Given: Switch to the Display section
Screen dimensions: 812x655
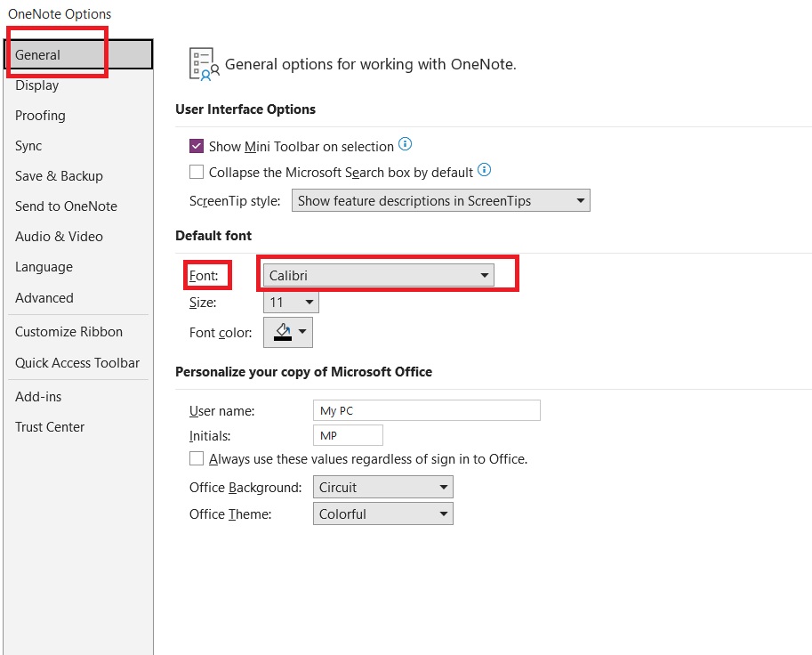Looking at the screenshot, I should pos(36,85).
